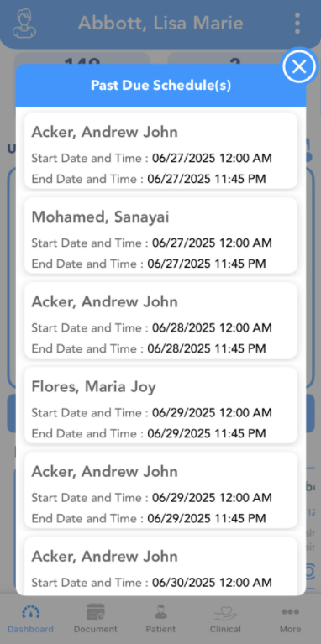The image size is (321, 644).
Task: Click the Abbott, Lisa Marie header name
Action: click(160, 23)
